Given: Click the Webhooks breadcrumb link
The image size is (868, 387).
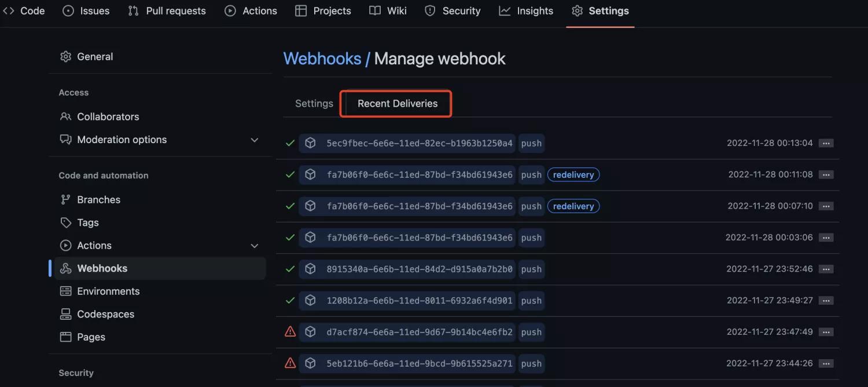Looking at the screenshot, I should pyautogui.click(x=322, y=59).
